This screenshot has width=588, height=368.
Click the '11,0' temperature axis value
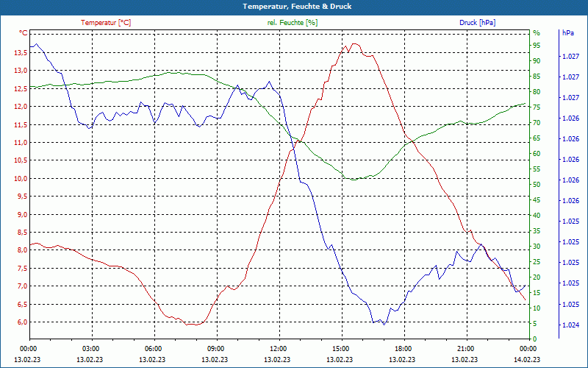click(21, 143)
